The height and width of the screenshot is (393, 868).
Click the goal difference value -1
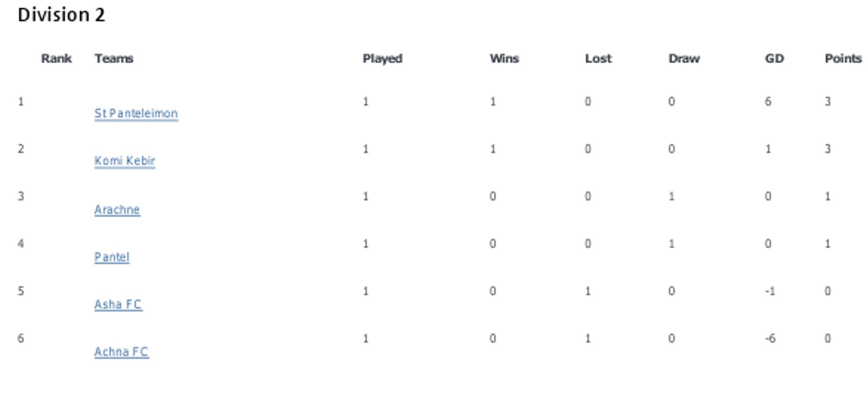(770, 291)
